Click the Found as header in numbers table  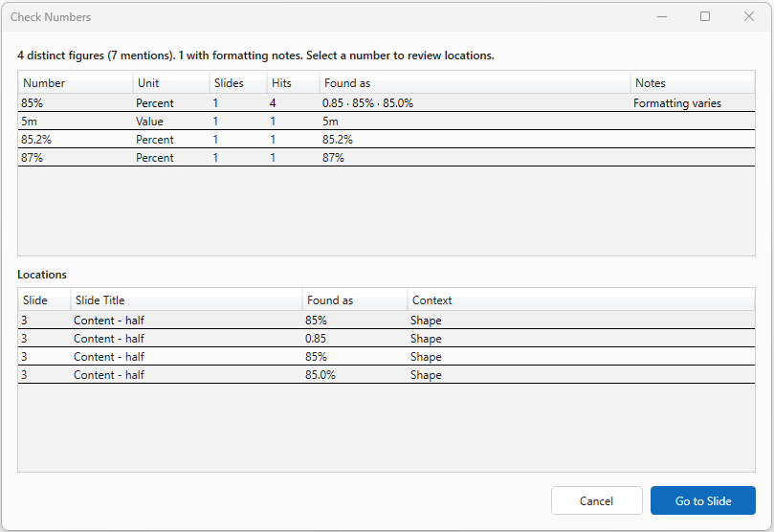point(475,83)
